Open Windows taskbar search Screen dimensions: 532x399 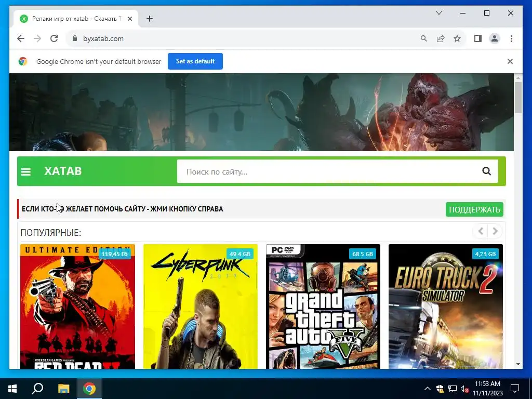tap(37, 389)
